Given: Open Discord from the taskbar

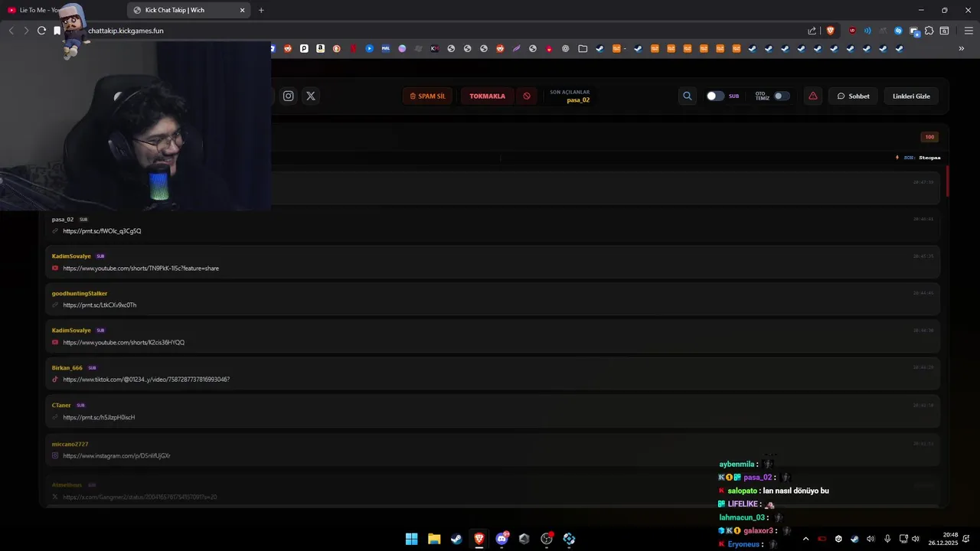Looking at the screenshot, I should (501, 539).
